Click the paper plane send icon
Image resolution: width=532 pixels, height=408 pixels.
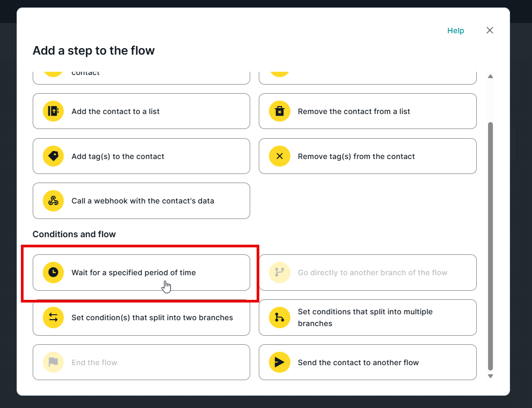(x=279, y=362)
